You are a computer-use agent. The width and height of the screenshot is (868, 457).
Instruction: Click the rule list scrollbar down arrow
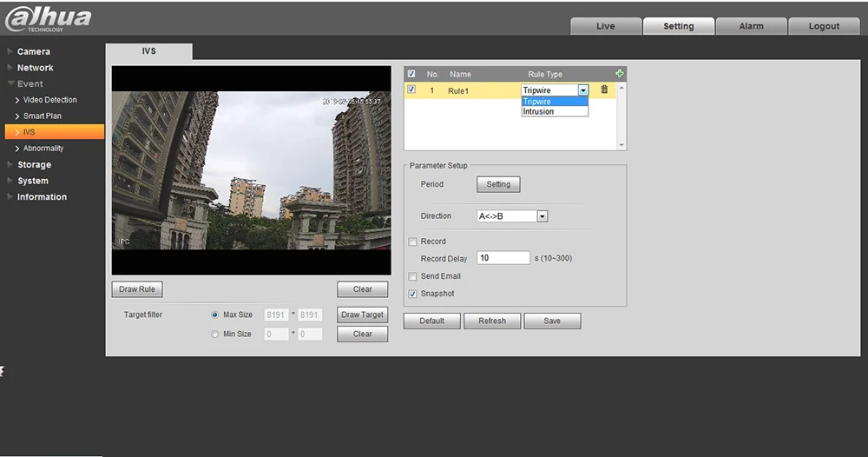[621, 145]
